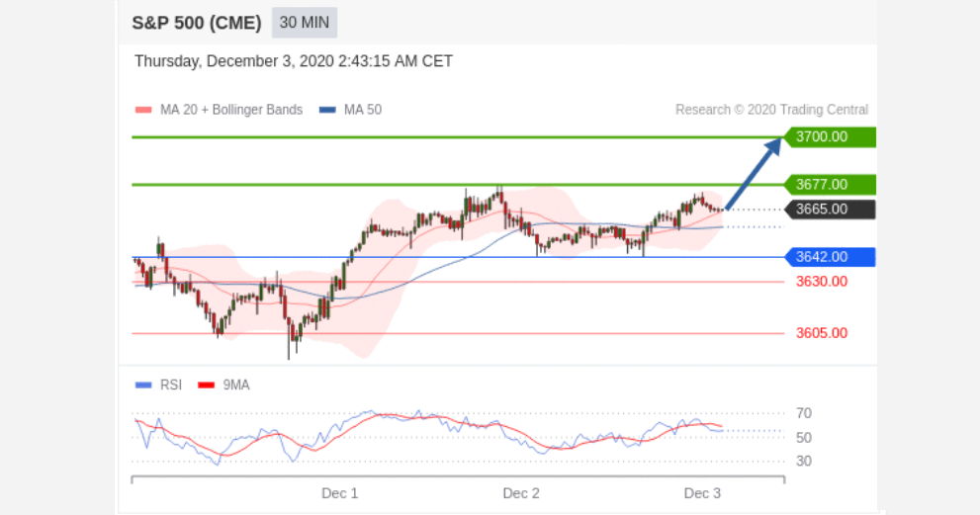Click the 3630.00 red support label

click(x=821, y=282)
